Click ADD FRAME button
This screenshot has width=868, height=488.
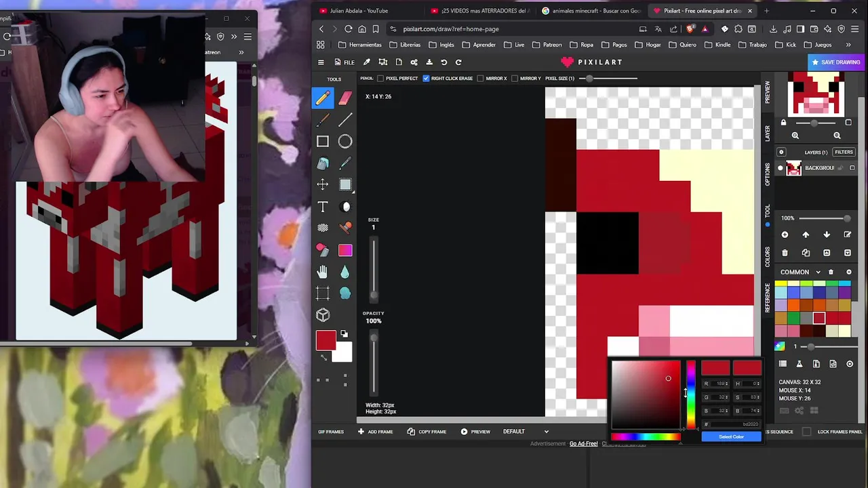coord(375,432)
